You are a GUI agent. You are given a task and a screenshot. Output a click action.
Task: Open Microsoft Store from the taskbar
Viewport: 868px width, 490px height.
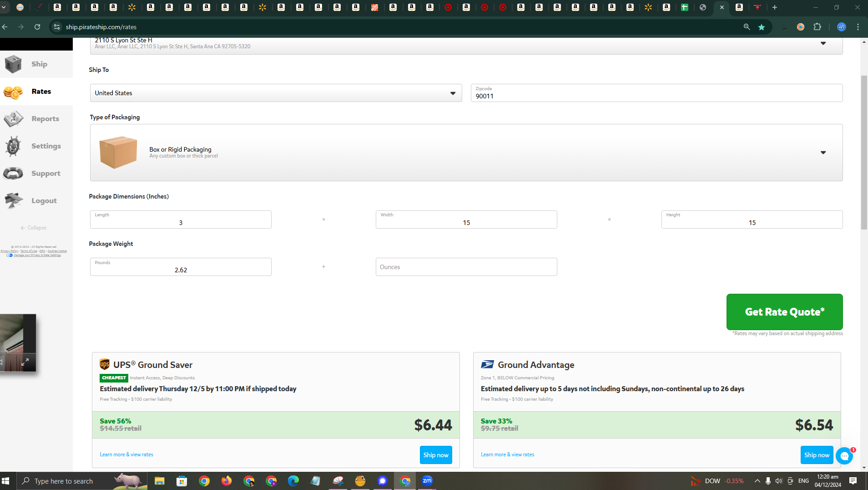[x=182, y=481]
